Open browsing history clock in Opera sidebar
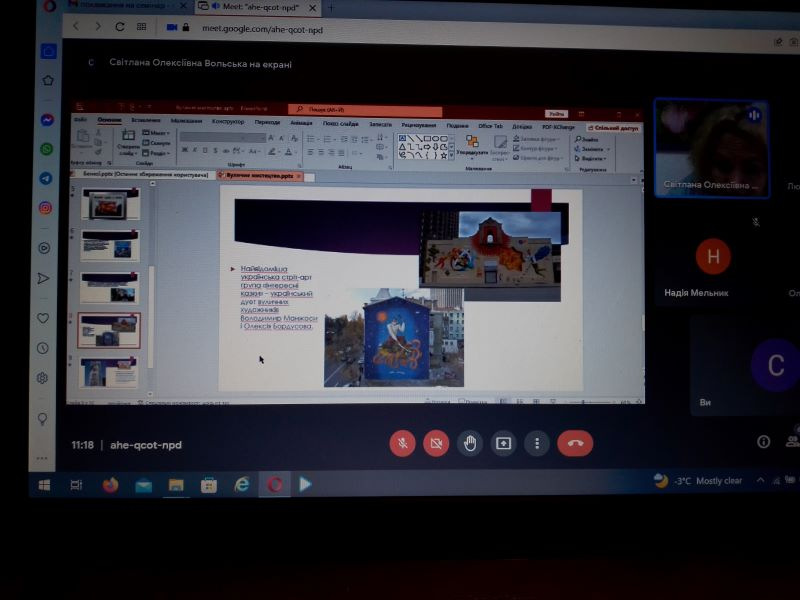Viewport: 800px width, 600px height. pyautogui.click(x=43, y=348)
